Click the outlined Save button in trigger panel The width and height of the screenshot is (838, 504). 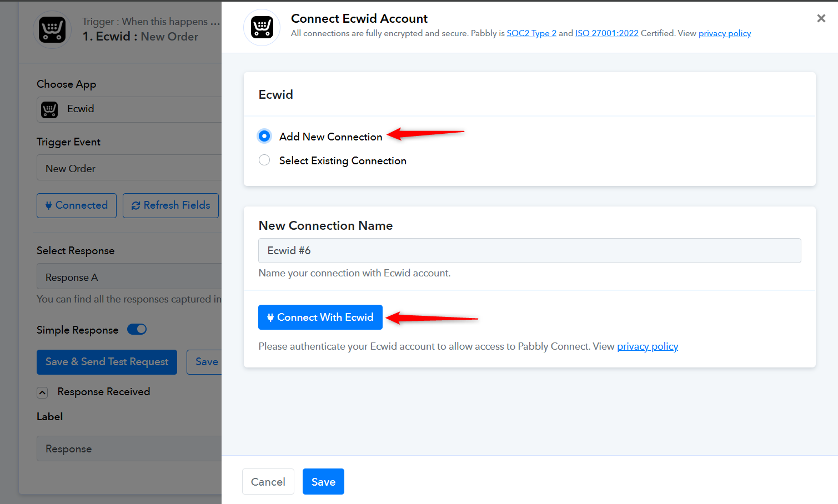(204, 362)
